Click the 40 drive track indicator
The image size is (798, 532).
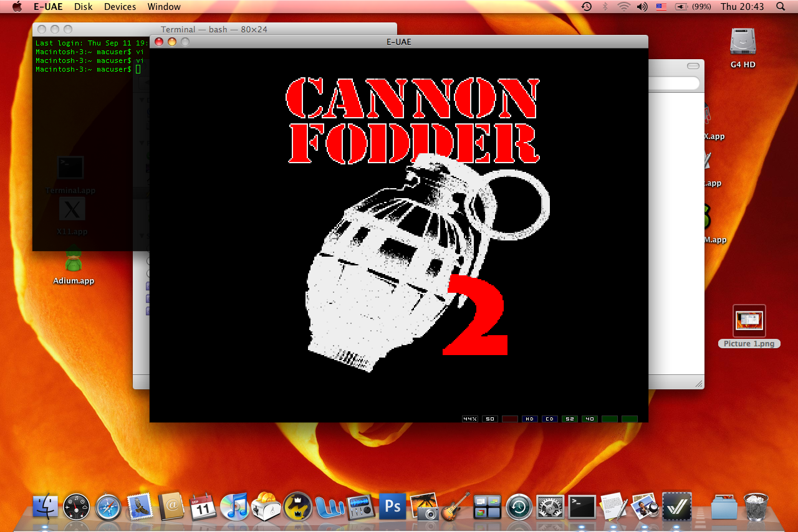tap(590, 419)
